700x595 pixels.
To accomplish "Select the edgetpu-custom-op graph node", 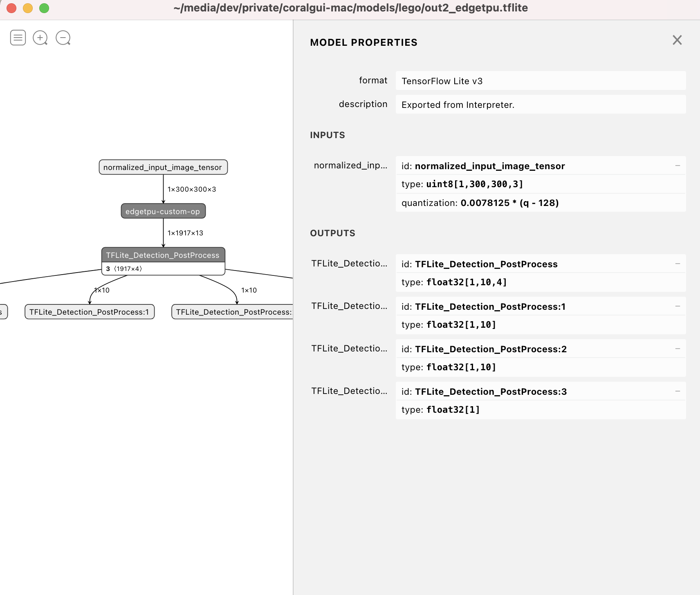I will [163, 211].
